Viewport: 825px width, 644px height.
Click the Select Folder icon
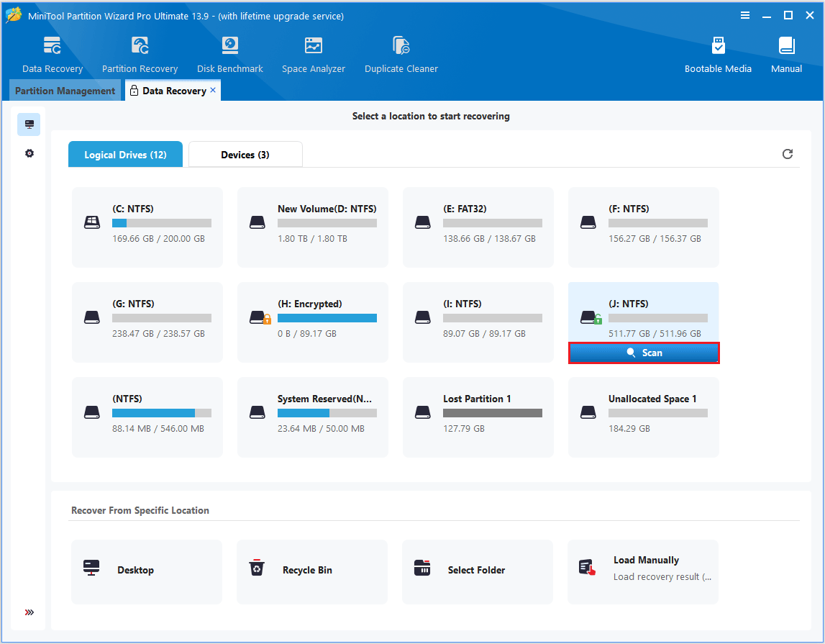click(x=422, y=568)
